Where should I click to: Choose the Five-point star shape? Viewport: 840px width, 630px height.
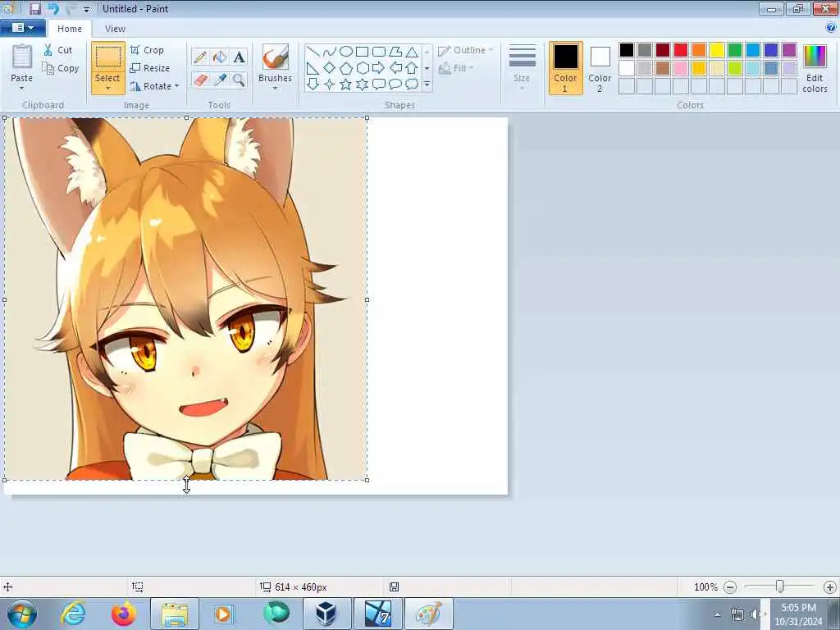[x=346, y=84]
